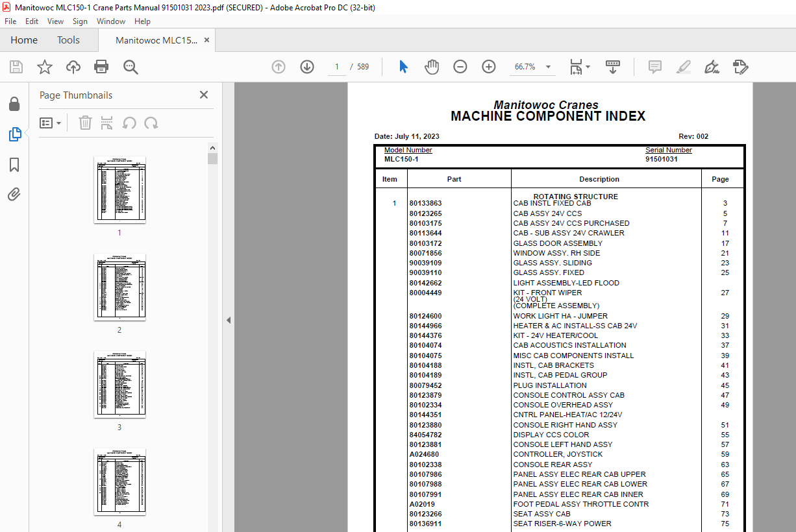This screenshot has height=532, width=796.
Task: Click description FOOT PEDAL ASSY THROTTLE CONTR
Action: [x=581, y=504]
